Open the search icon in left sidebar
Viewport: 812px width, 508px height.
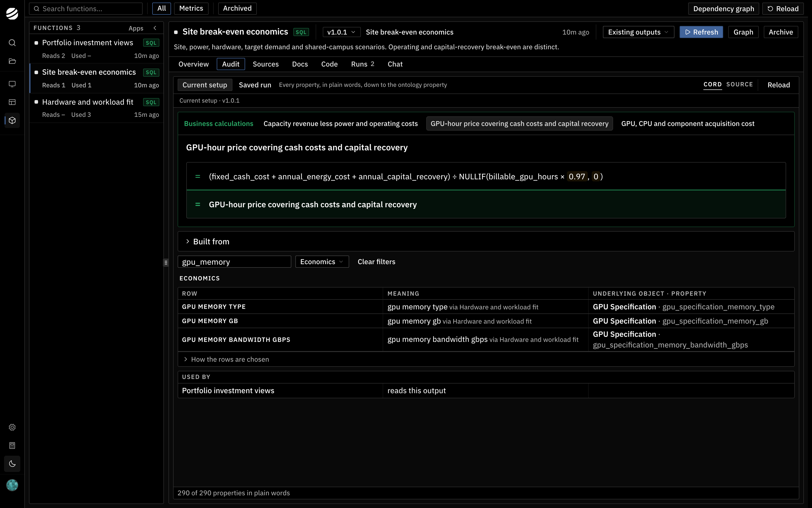[12, 43]
